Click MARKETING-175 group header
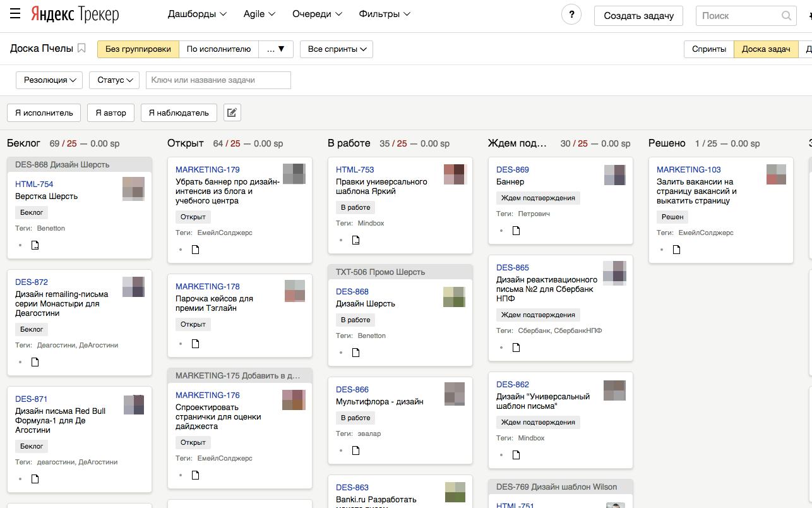Screen dimensions: 812x508 (240, 375)
